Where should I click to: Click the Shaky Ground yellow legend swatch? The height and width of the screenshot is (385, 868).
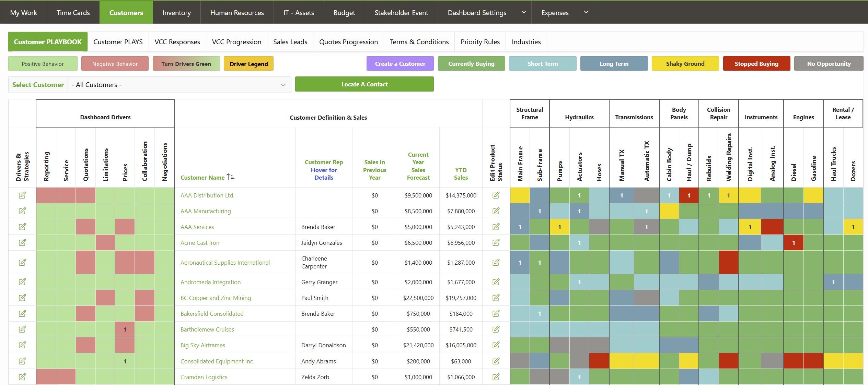(x=685, y=64)
